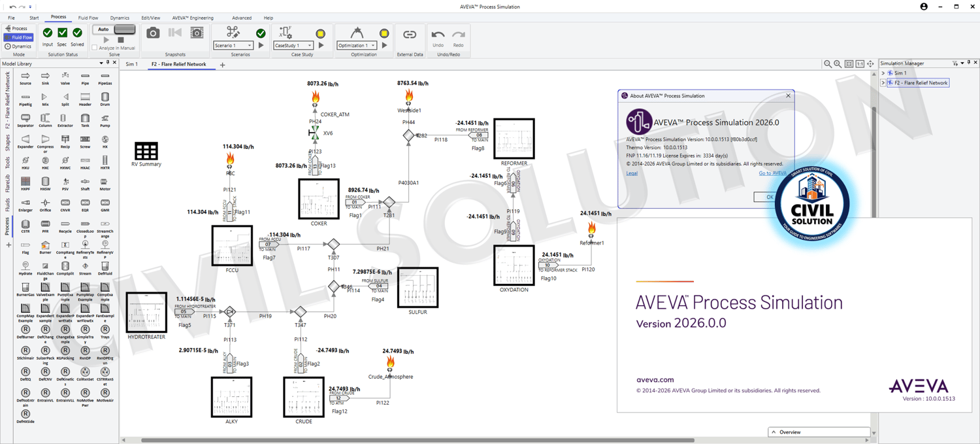
Task: Pick the Expander model icon
Action: point(25,139)
